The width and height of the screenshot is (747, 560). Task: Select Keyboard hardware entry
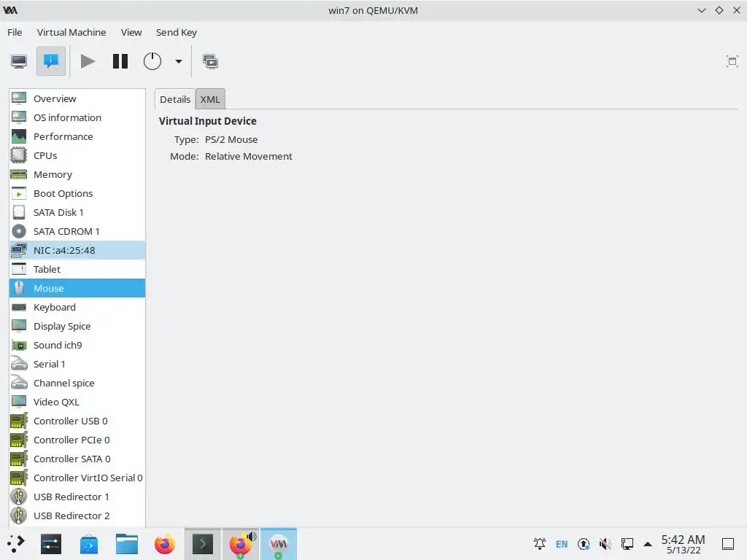[77, 307]
